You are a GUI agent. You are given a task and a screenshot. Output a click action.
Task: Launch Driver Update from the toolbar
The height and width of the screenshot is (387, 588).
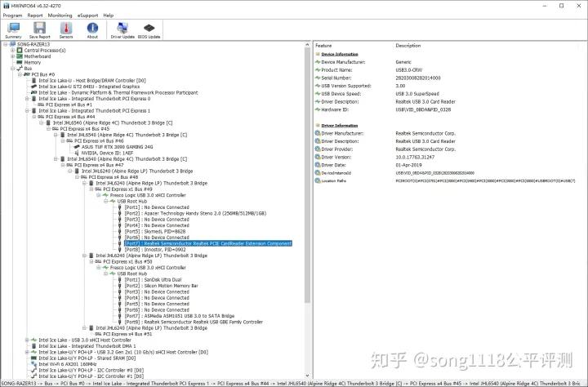122,30
